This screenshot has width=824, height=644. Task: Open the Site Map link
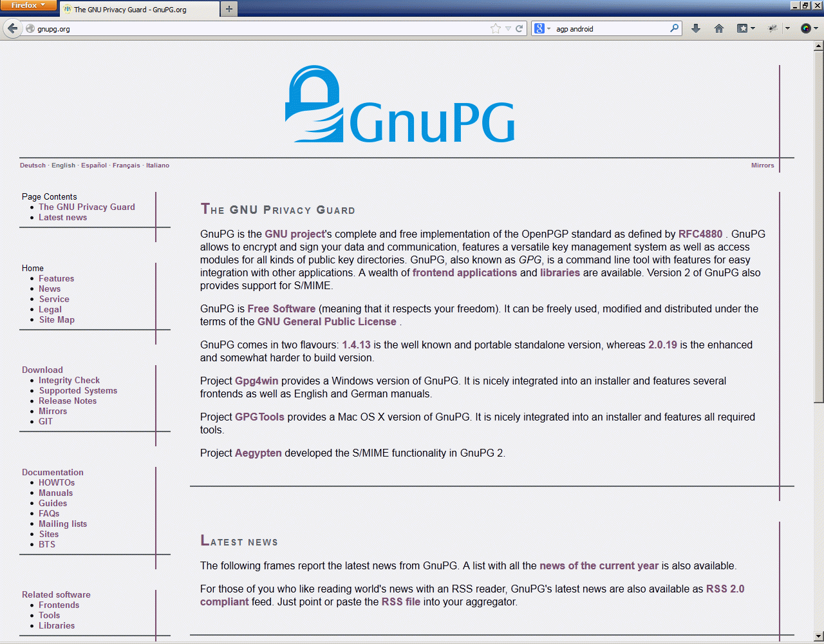[57, 320]
